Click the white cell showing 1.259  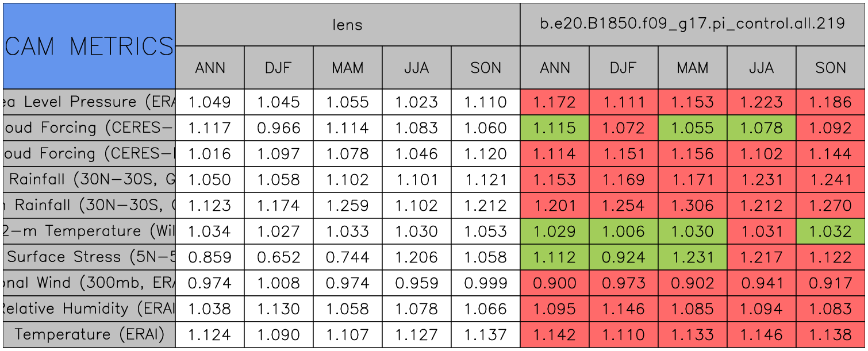[348, 206]
